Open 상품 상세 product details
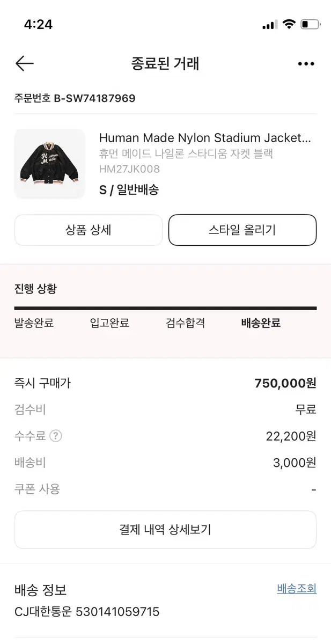The image size is (331, 644). (89, 230)
